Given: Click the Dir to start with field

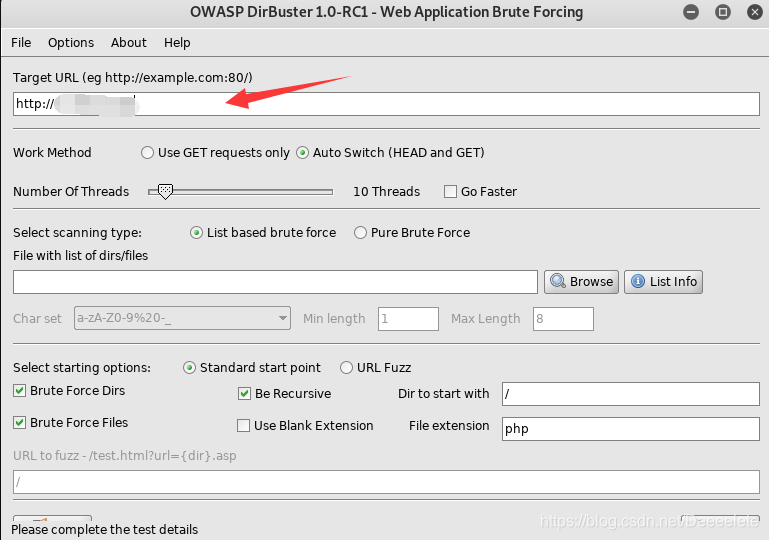Looking at the screenshot, I should (x=631, y=394).
